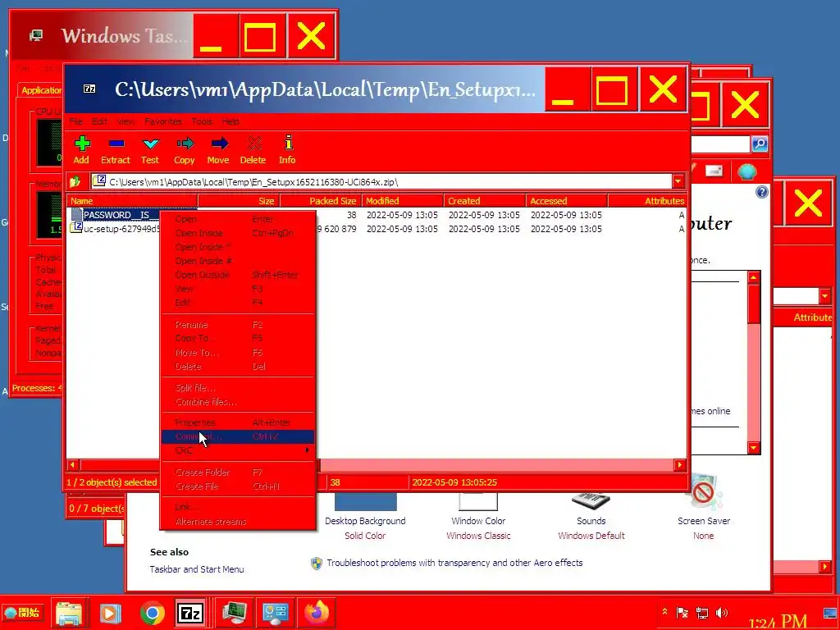Click the search magnifier icon in the back window

[x=760, y=144]
